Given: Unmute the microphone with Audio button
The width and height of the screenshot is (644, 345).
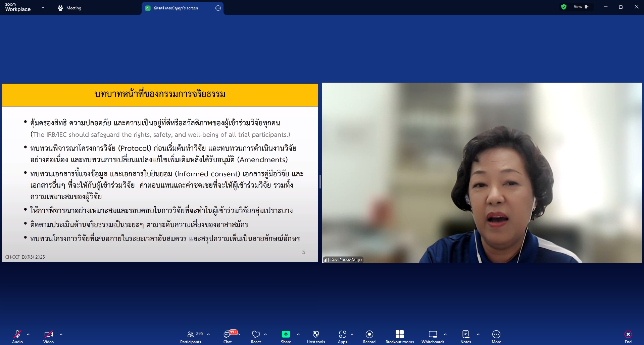Looking at the screenshot, I should (17, 336).
